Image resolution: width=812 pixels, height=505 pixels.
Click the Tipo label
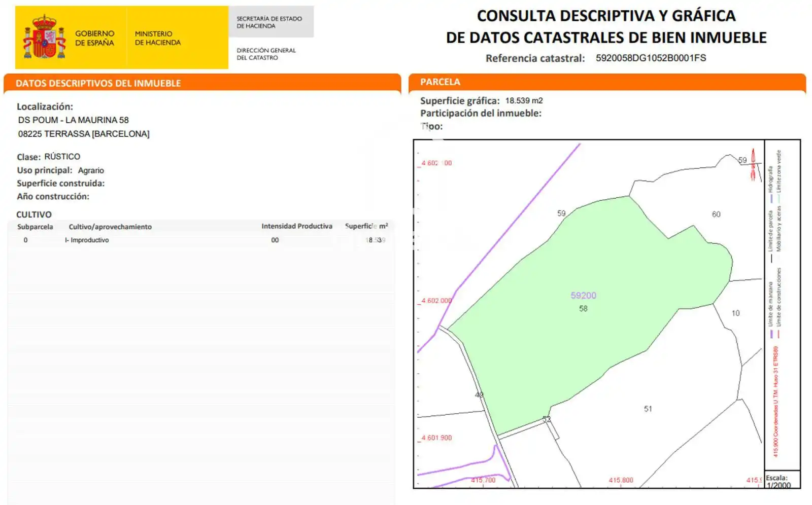click(x=431, y=126)
